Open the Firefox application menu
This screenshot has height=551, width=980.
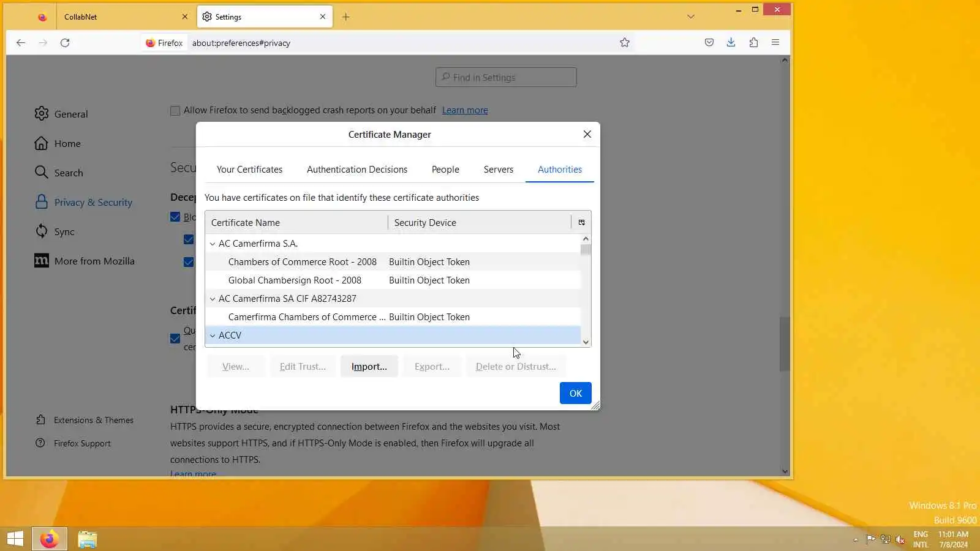(x=775, y=43)
